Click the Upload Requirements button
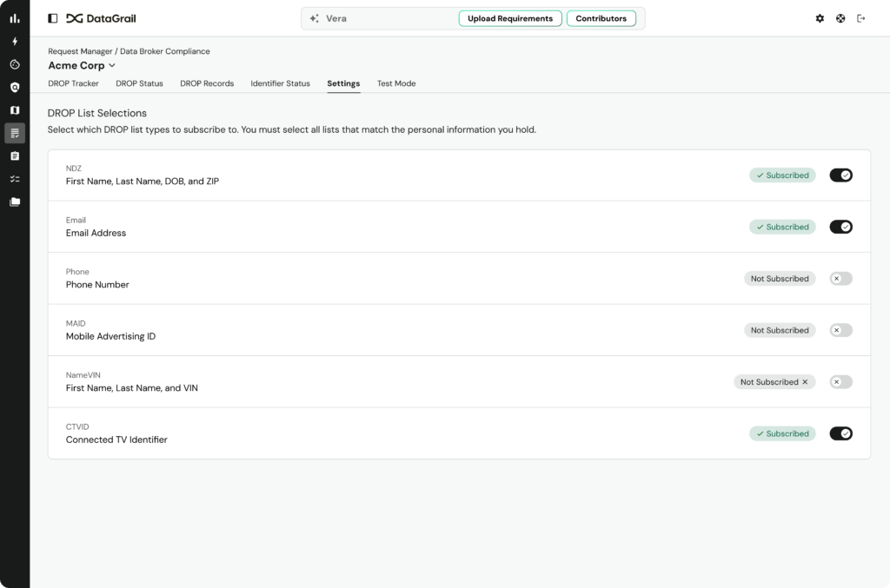The image size is (890, 588). coord(510,18)
